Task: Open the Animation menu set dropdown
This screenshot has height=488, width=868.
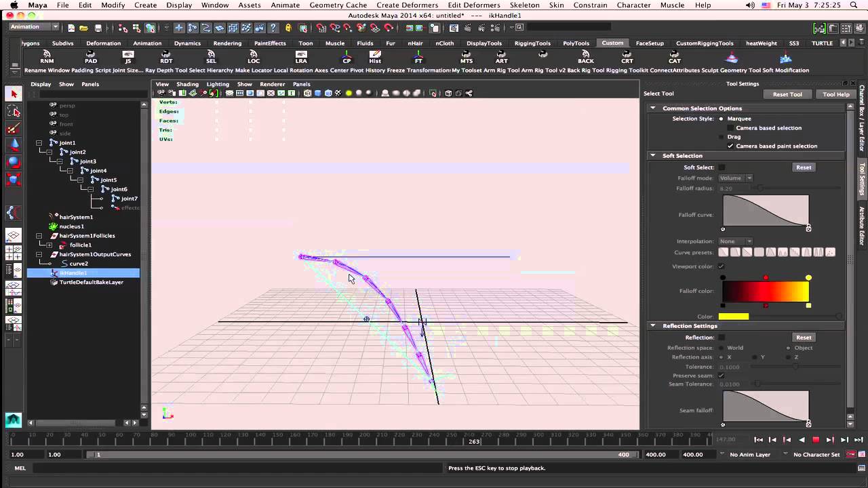Action: point(35,27)
